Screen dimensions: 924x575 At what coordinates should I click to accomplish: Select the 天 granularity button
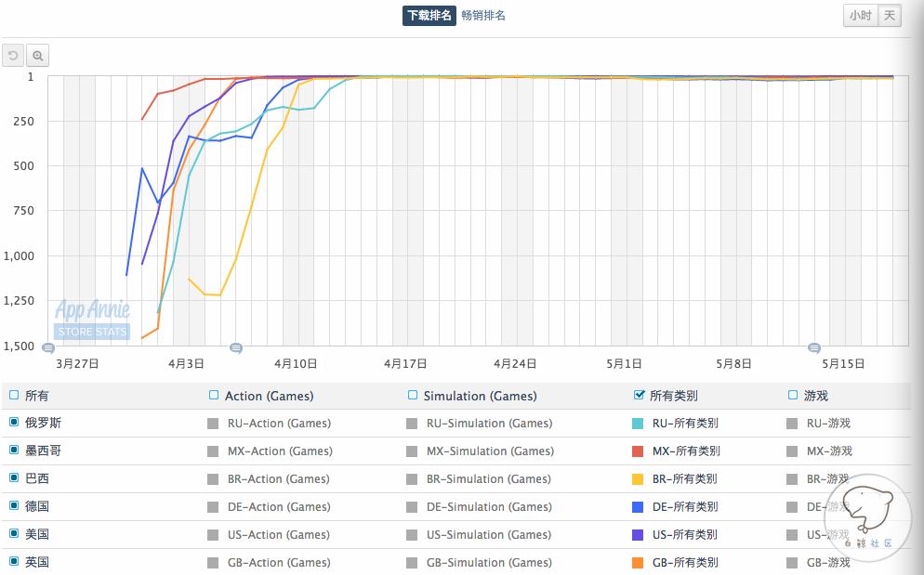point(890,15)
